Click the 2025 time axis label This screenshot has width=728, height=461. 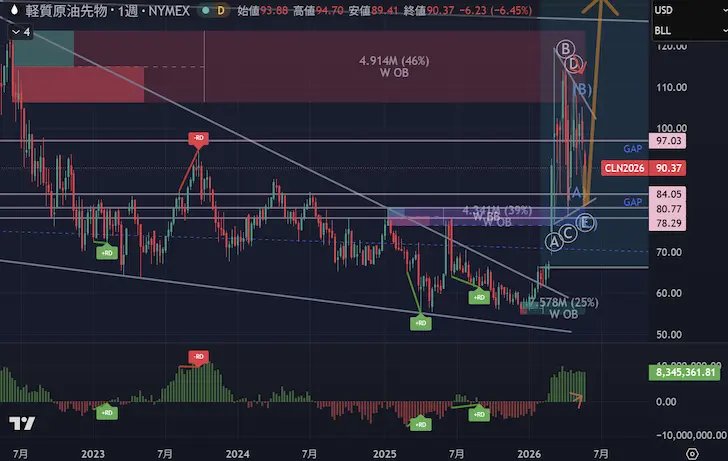coord(384,454)
